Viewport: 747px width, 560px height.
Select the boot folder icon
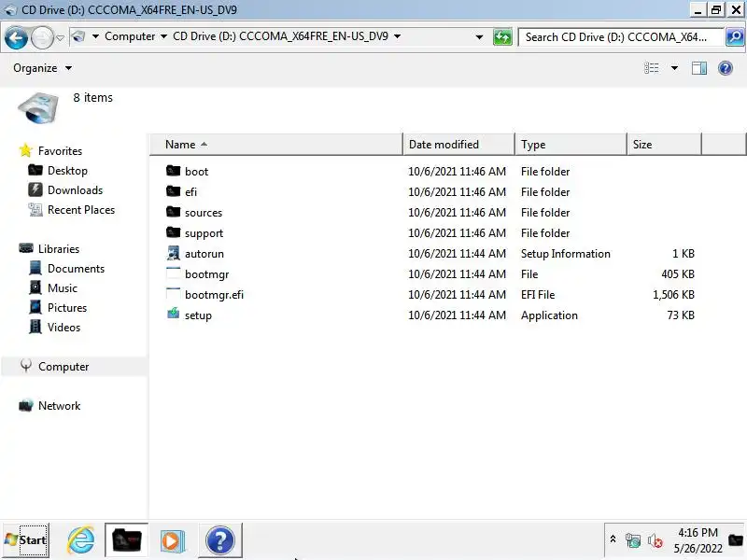(174, 171)
